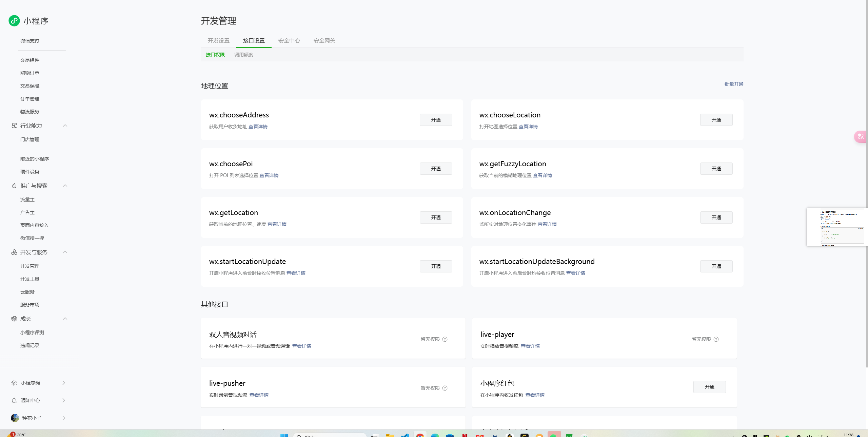The image size is (868, 437).
Task: Open 批量开通 link
Action: (x=734, y=84)
